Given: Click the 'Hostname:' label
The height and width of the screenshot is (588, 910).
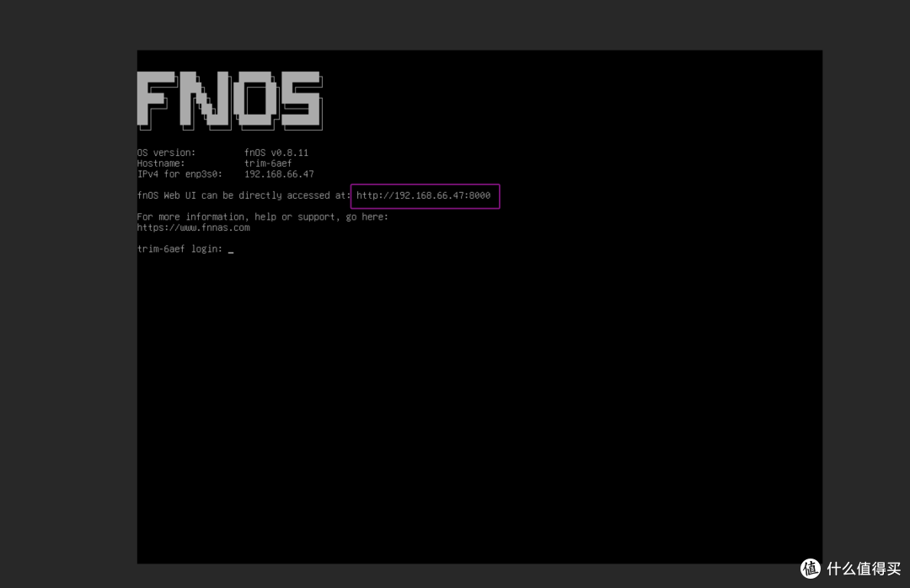Looking at the screenshot, I should coord(161,163).
